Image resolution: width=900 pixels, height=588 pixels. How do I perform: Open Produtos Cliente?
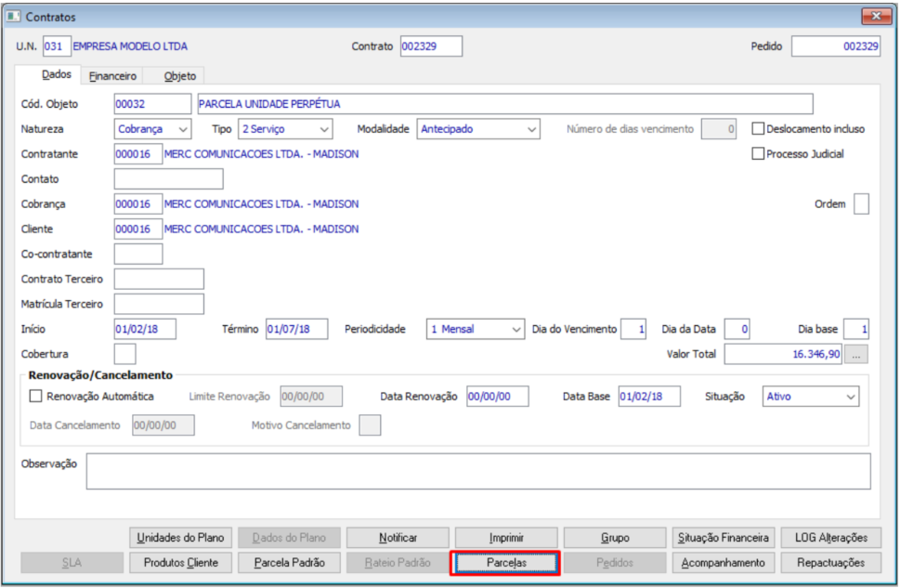180,563
